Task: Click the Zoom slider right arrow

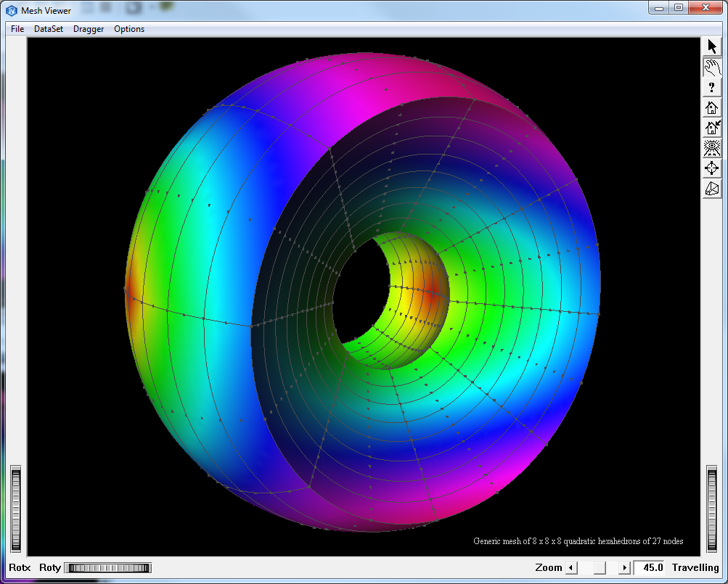Action: [624, 568]
